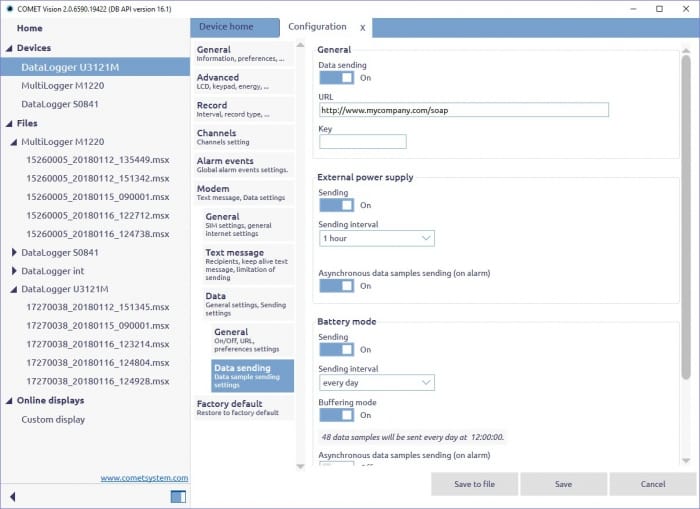Click the panel layout icon in sidebar footer
700x509 pixels.
coord(178,496)
